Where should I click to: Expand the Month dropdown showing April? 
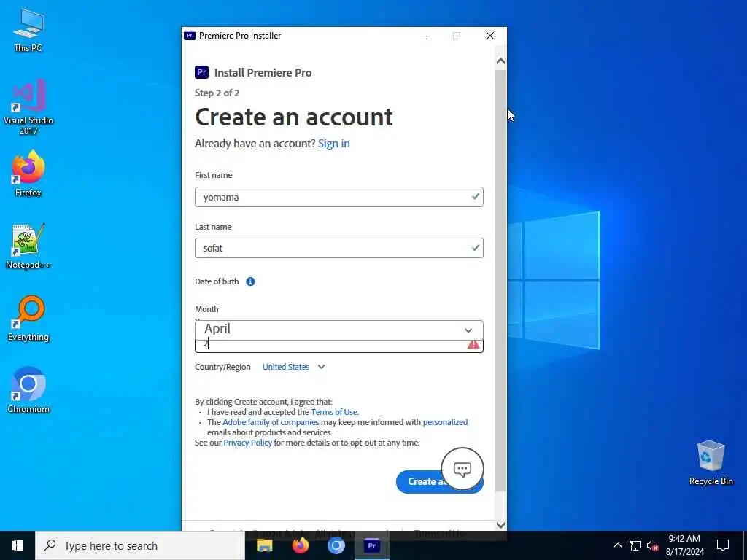[339, 330]
